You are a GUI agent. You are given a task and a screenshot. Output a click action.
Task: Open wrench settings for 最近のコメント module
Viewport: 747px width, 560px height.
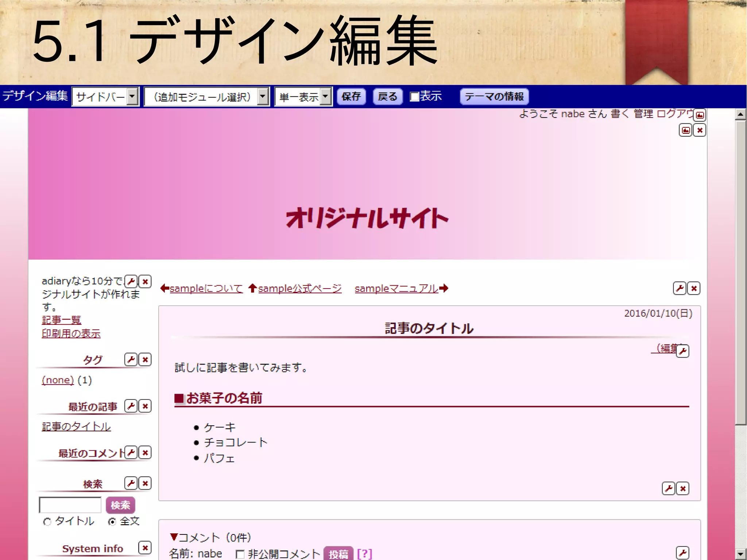[x=131, y=452]
